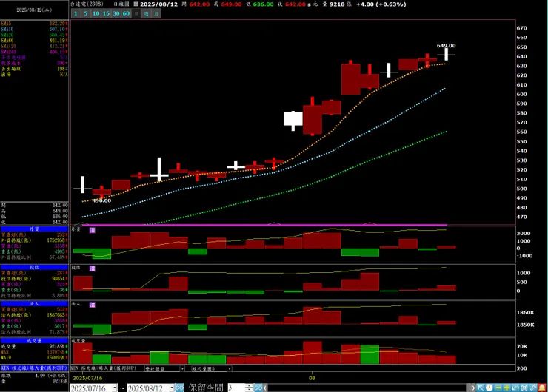
Task: Click the tall green volume bar in 成交量 panel
Action: coord(370,354)
